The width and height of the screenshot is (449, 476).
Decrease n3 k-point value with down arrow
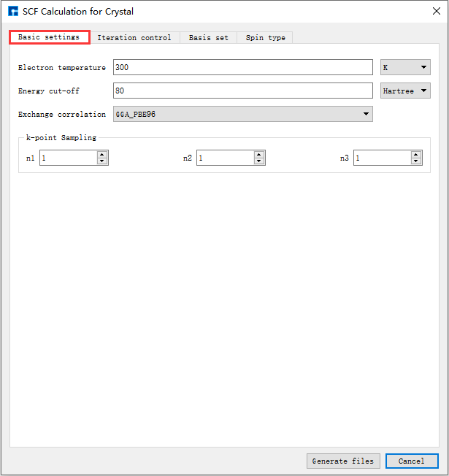point(416,161)
